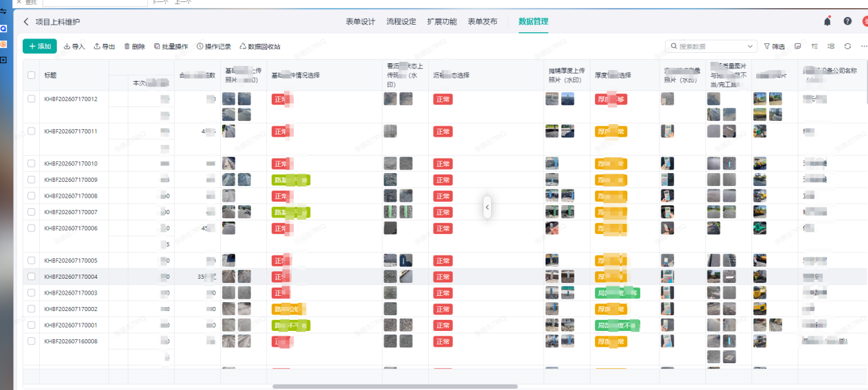Check the row KHBF202607170011 checkbox
Image resolution: width=868 pixels, height=390 pixels.
(x=32, y=131)
